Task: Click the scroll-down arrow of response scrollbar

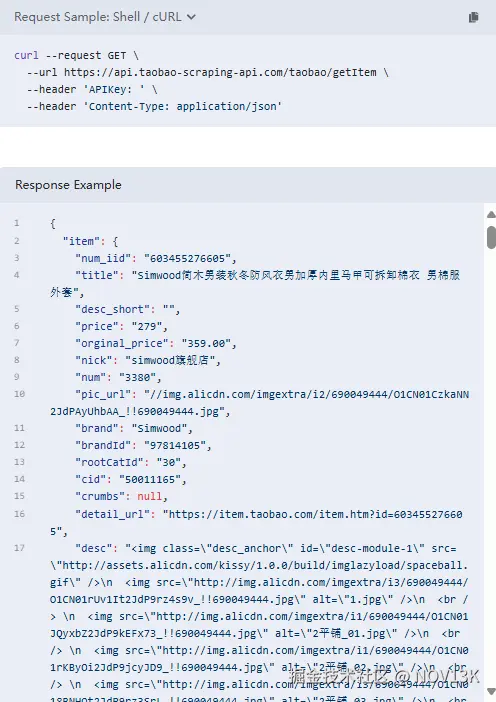Action: (x=491, y=692)
